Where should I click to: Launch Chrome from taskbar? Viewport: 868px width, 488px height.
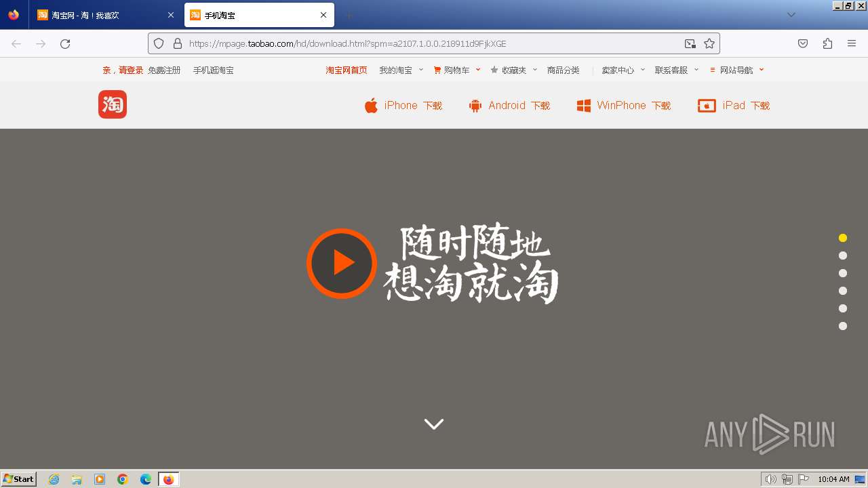point(123,479)
